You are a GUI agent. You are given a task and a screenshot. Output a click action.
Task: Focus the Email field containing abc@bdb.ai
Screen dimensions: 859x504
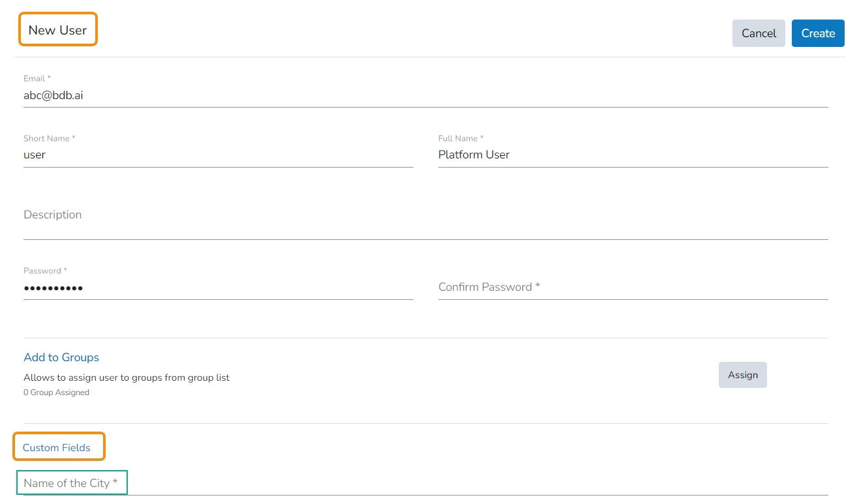[425, 95]
